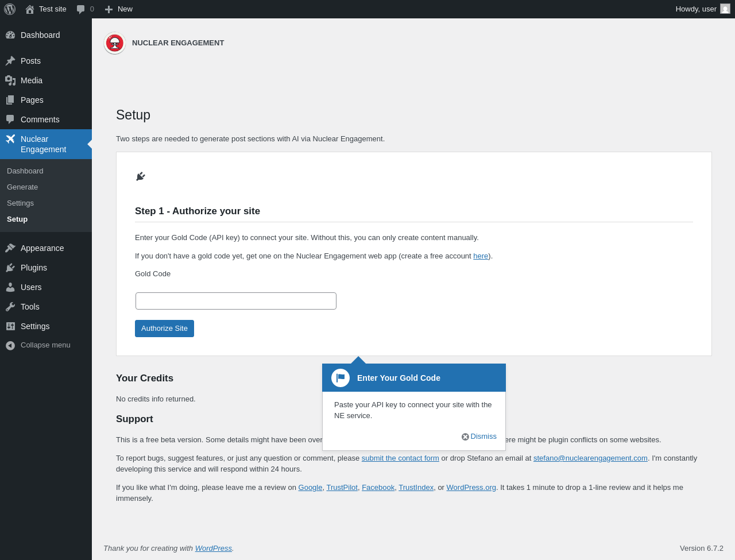This screenshot has width=735, height=560.
Task: Open user avatar in the admin bar
Action: 725,9
